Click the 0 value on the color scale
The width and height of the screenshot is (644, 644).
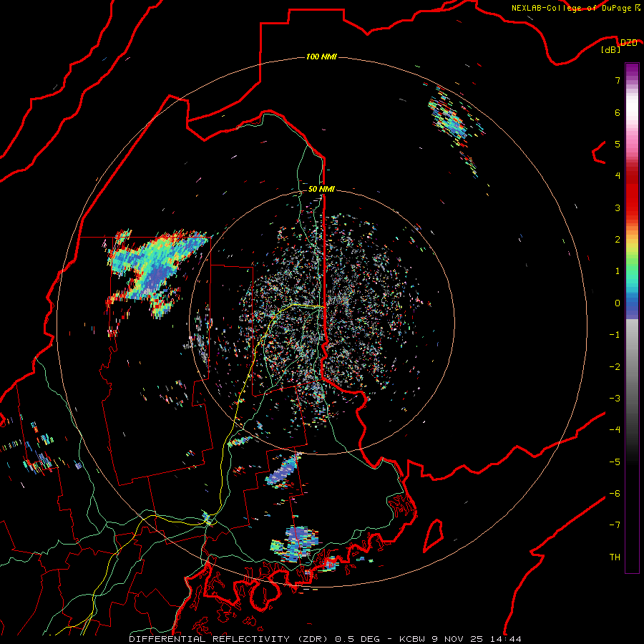(618, 303)
